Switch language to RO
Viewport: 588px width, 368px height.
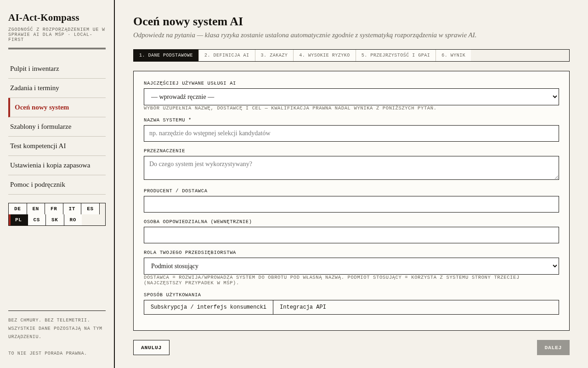pos(73,220)
